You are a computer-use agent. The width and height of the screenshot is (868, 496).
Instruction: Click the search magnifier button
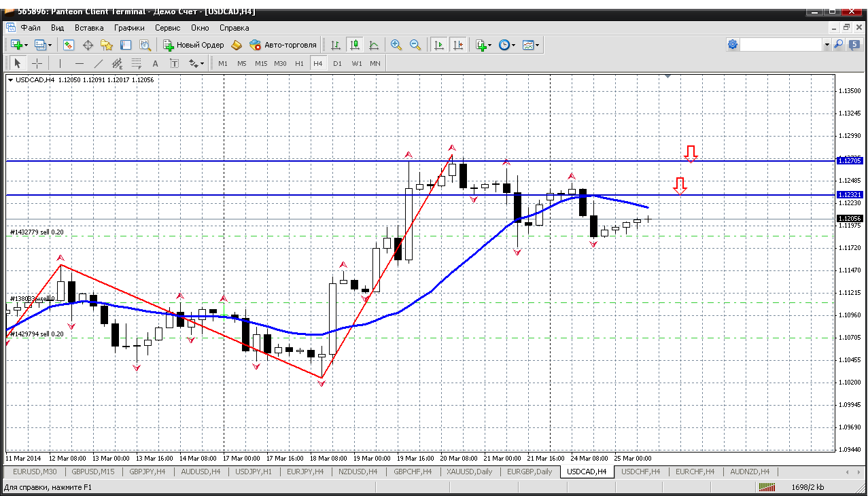click(x=839, y=45)
